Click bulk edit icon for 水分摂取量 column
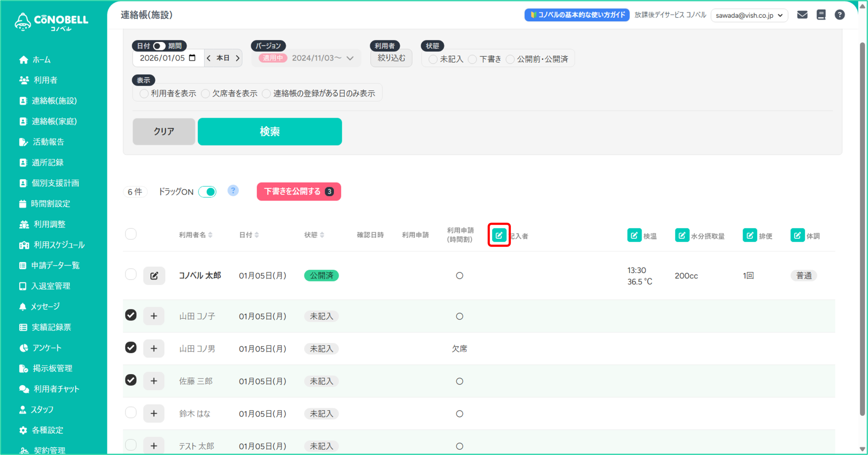868x455 pixels. (x=682, y=235)
